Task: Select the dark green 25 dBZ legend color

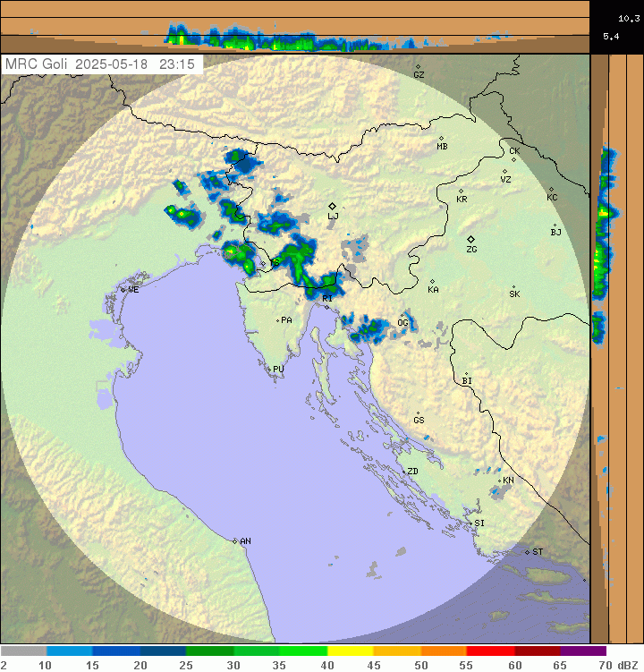Action: click(210, 651)
